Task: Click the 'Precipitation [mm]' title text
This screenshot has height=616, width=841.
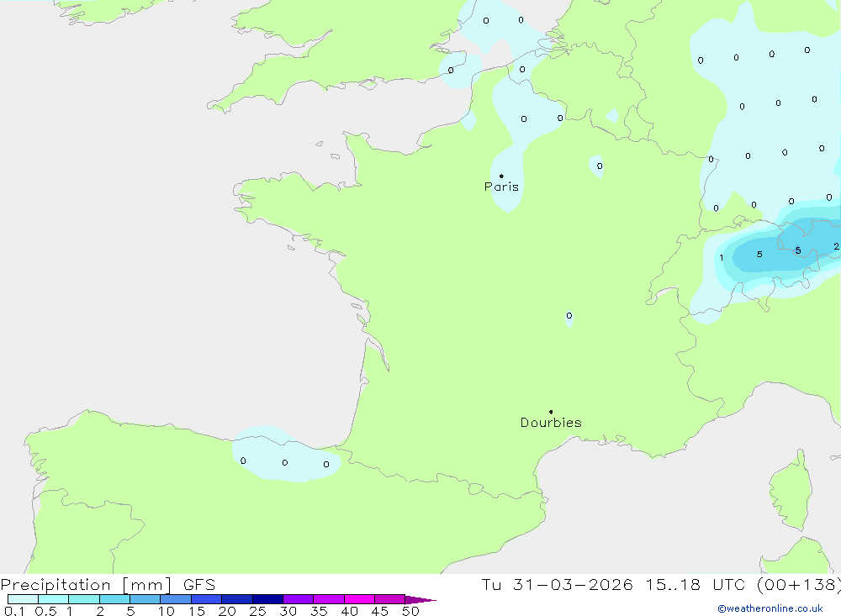Action: click(86, 585)
